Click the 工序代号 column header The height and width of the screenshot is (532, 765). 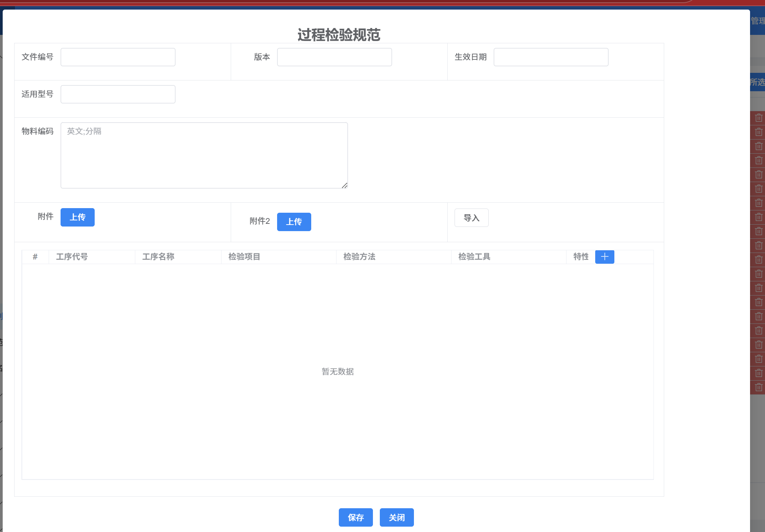tap(72, 257)
